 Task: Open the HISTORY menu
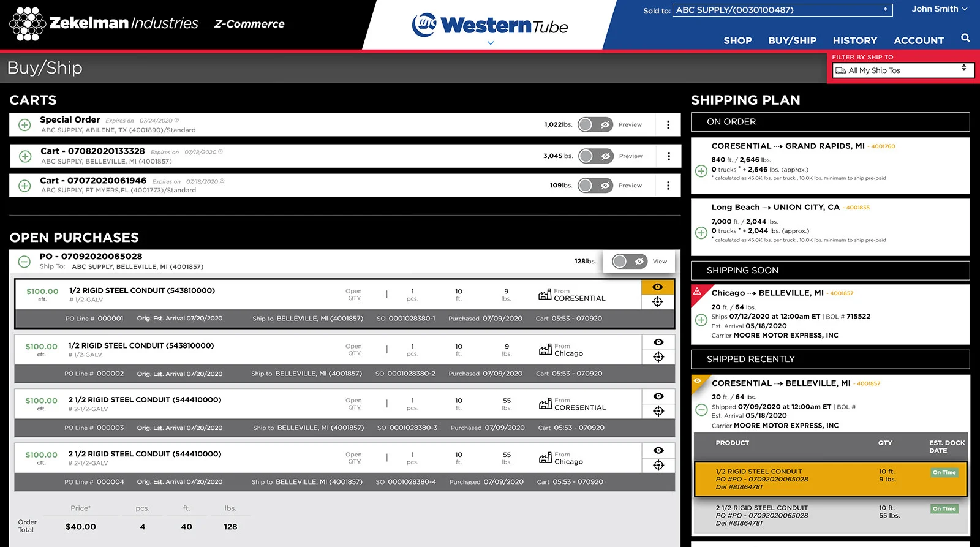coord(854,40)
